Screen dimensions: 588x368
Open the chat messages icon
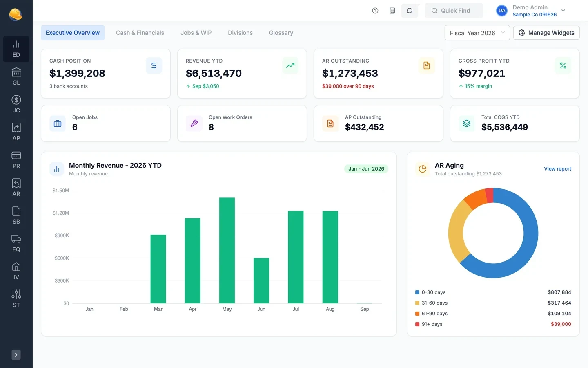[410, 11]
